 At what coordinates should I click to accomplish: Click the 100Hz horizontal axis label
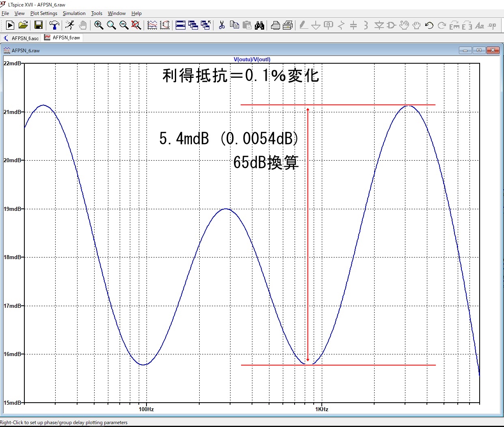tap(146, 409)
